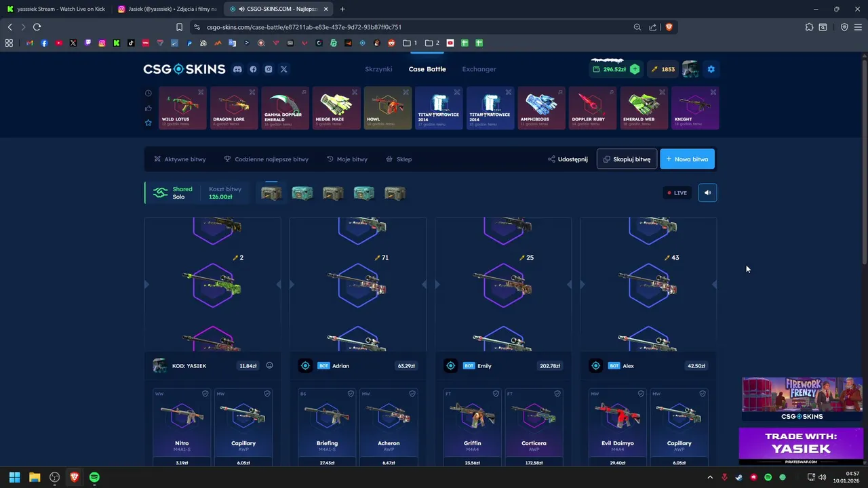Click the 1853 coins balance
Viewport: 868px width, 488px height.
click(663, 69)
